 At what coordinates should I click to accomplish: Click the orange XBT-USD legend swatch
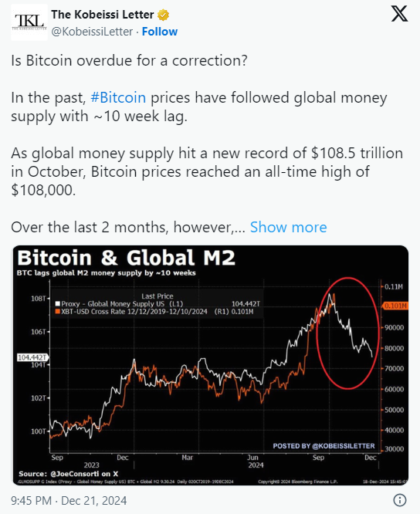click(58, 312)
